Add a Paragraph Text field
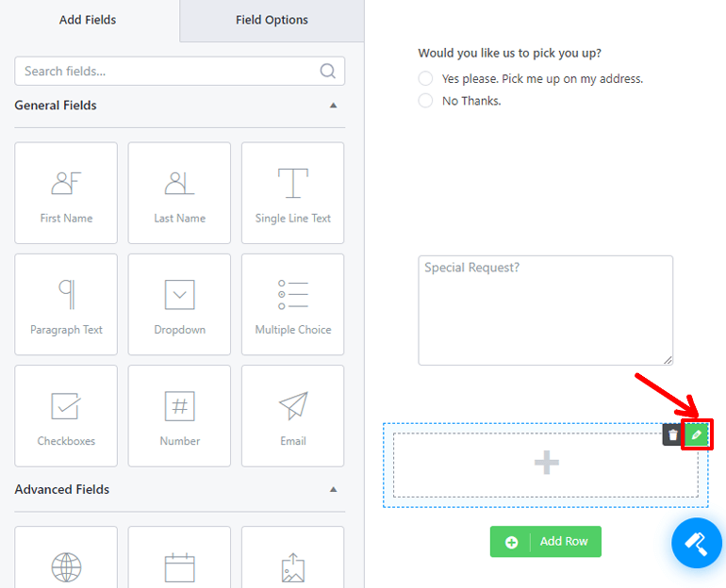 66,304
